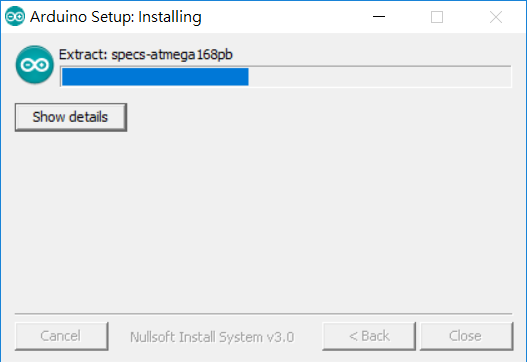Click the empty part of the progress bar
Viewport: 527px width, 362px height.
coord(379,77)
